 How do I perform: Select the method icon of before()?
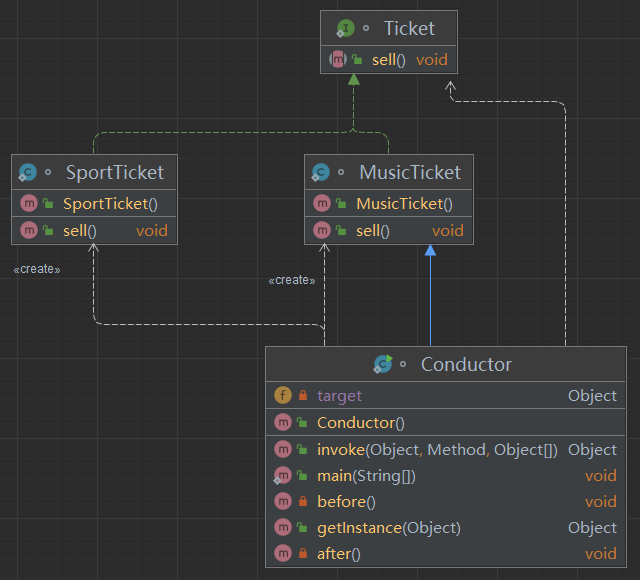283,501
